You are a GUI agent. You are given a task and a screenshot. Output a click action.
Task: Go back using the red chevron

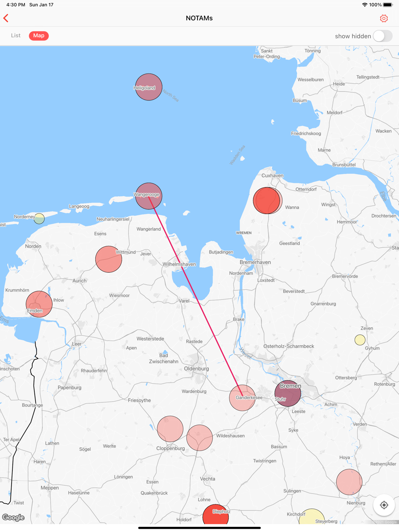(6, 18)
